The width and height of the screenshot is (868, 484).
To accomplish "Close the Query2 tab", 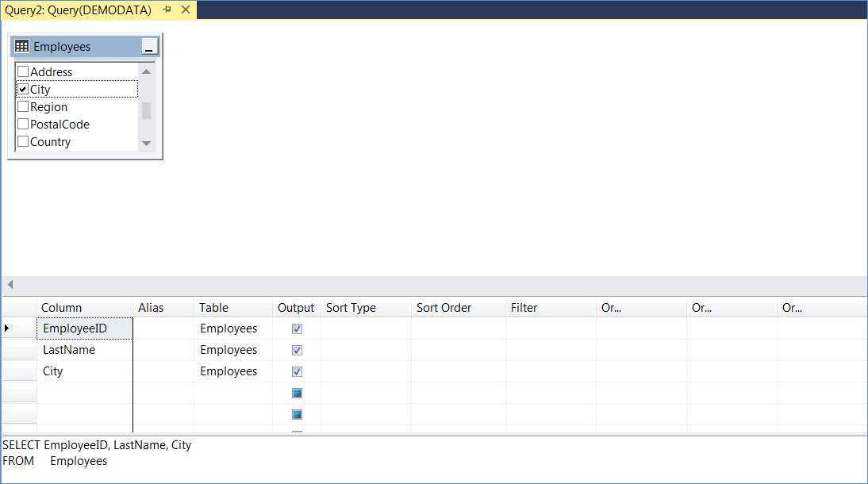I will pos(186,10).
